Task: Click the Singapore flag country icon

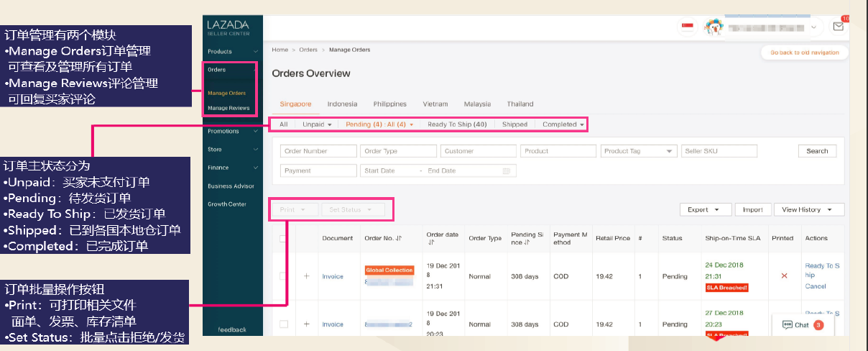Action: tap(687, 27)
